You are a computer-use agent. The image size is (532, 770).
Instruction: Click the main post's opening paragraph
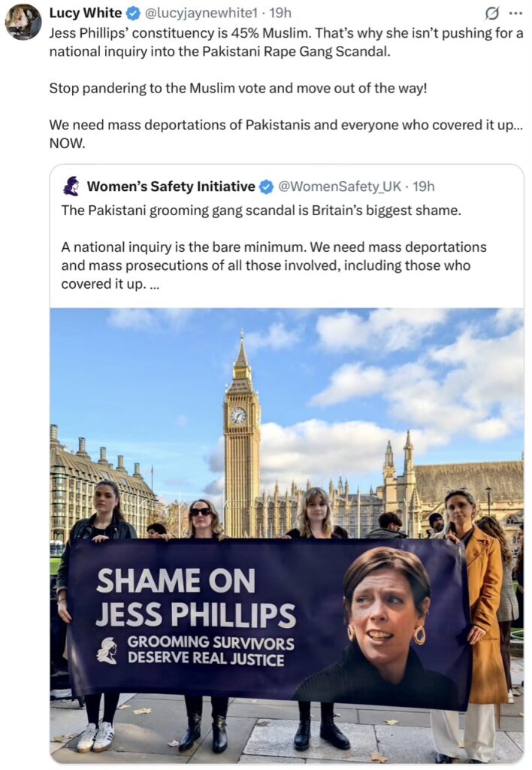click(286, 42)
